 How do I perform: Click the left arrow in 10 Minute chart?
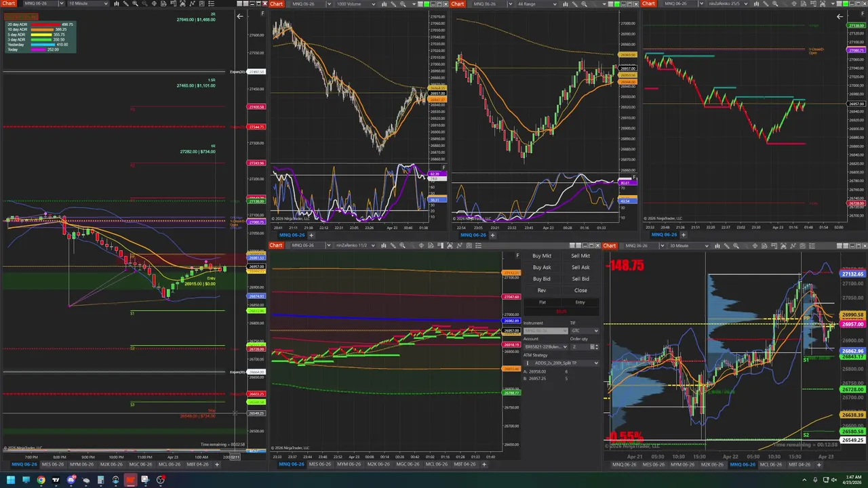point(239,16)
